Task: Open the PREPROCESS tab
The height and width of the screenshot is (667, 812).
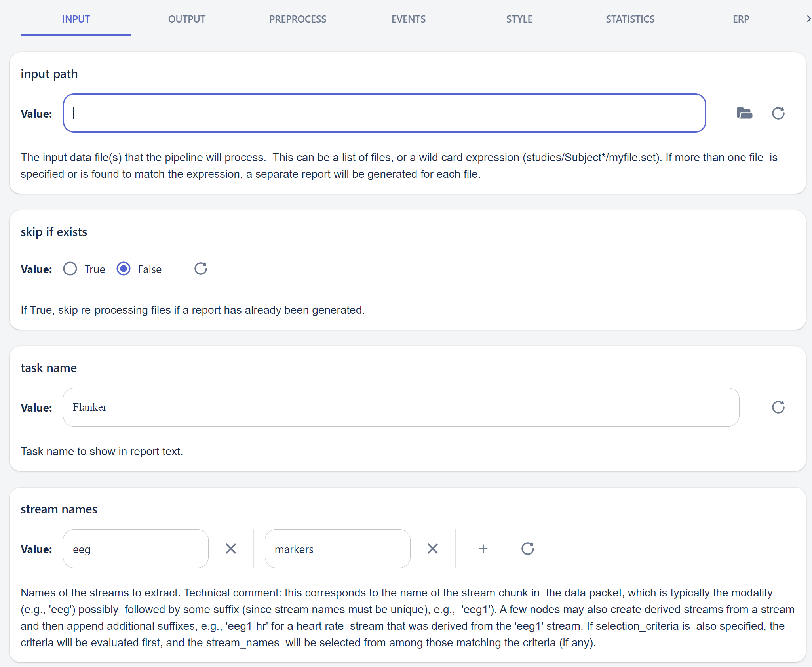Action: click(298, 19)
